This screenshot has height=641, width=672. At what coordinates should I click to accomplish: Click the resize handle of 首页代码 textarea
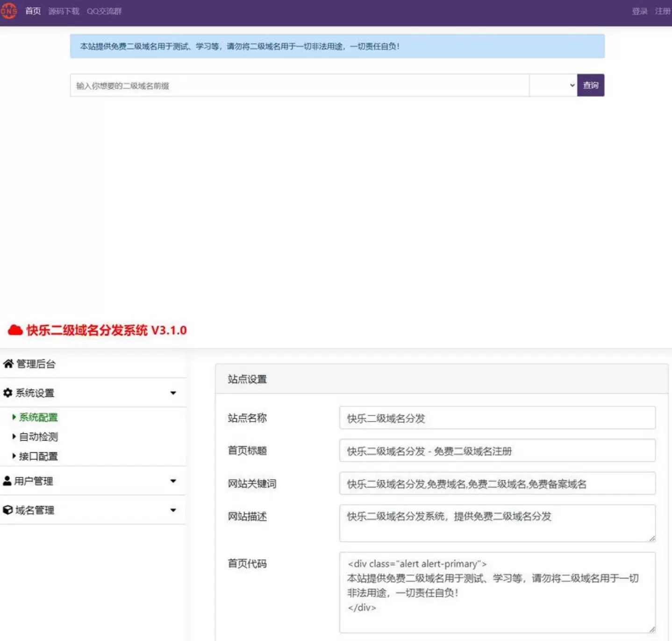[x=652, y=629]
